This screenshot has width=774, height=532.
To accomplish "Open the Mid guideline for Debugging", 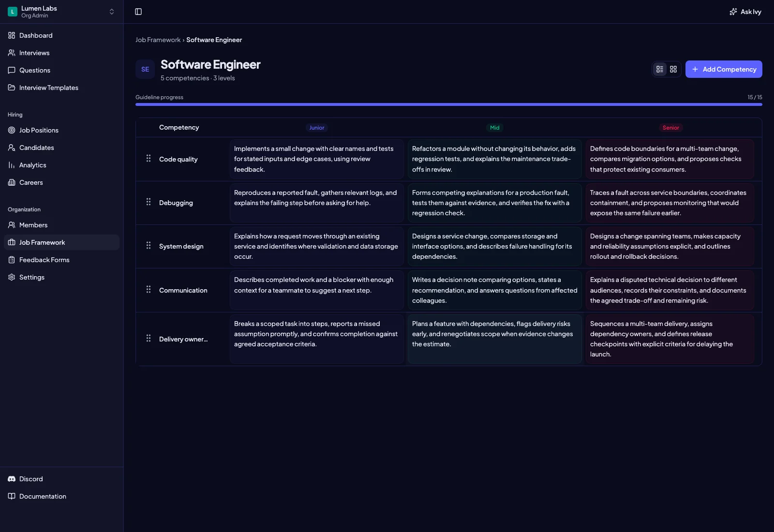I will [495, 203].
